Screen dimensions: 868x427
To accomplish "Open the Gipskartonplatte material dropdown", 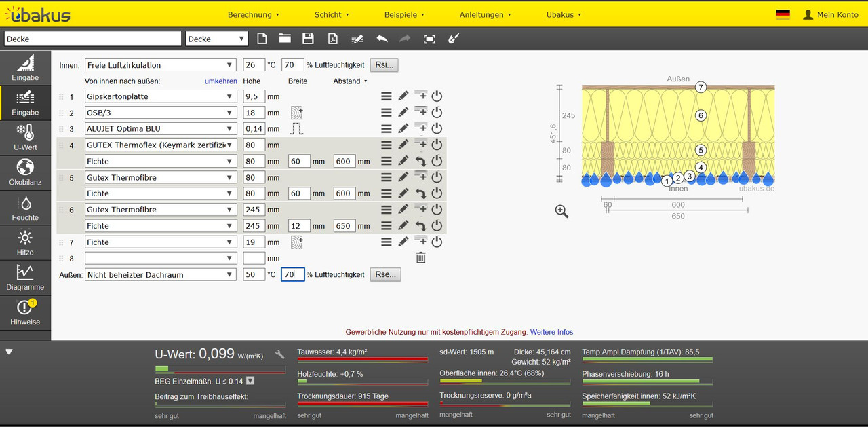I will tap(160, 96).
